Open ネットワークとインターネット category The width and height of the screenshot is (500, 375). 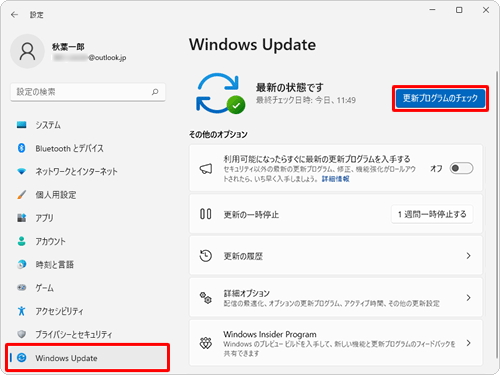pyautogui.click(x=88, y=171)
